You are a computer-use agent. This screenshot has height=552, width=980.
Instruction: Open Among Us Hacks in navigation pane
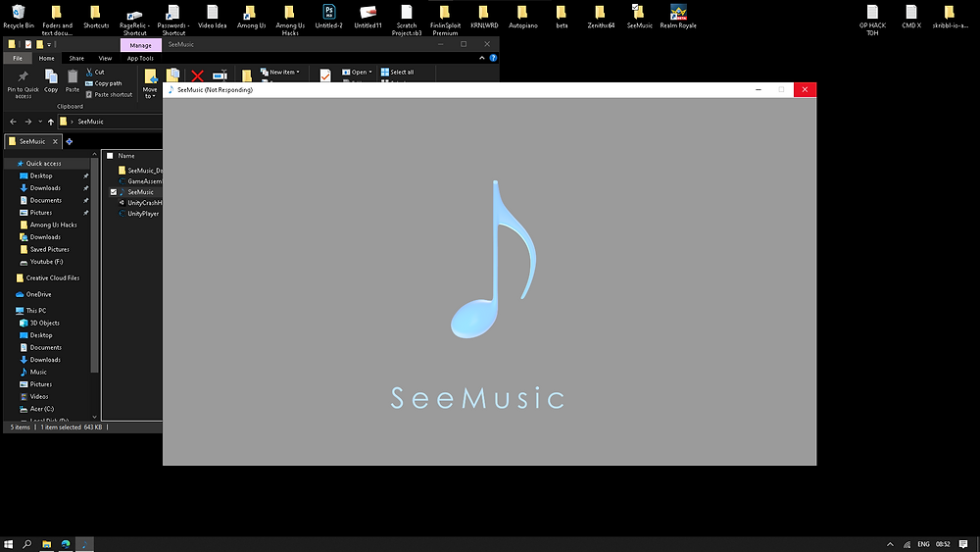pyautogui.click(x=50, y=226)
